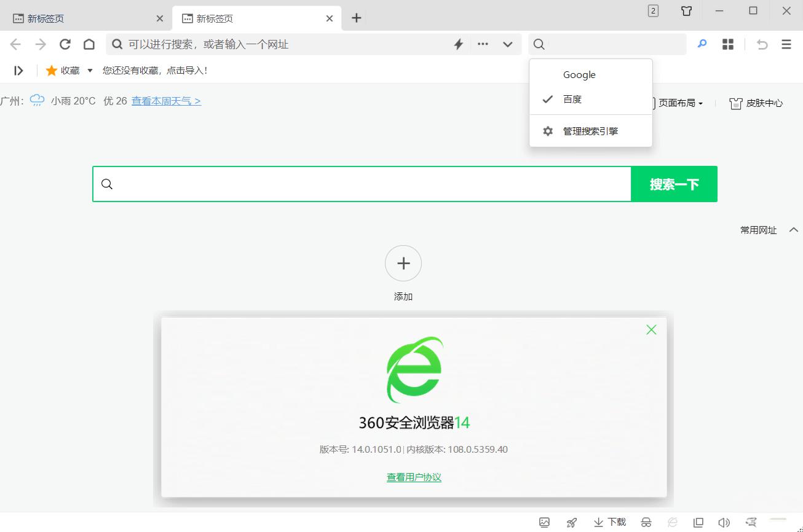Click the speaker volume icon
The width and height of the screenshot is (803, 532).
(x=724, y=522)
